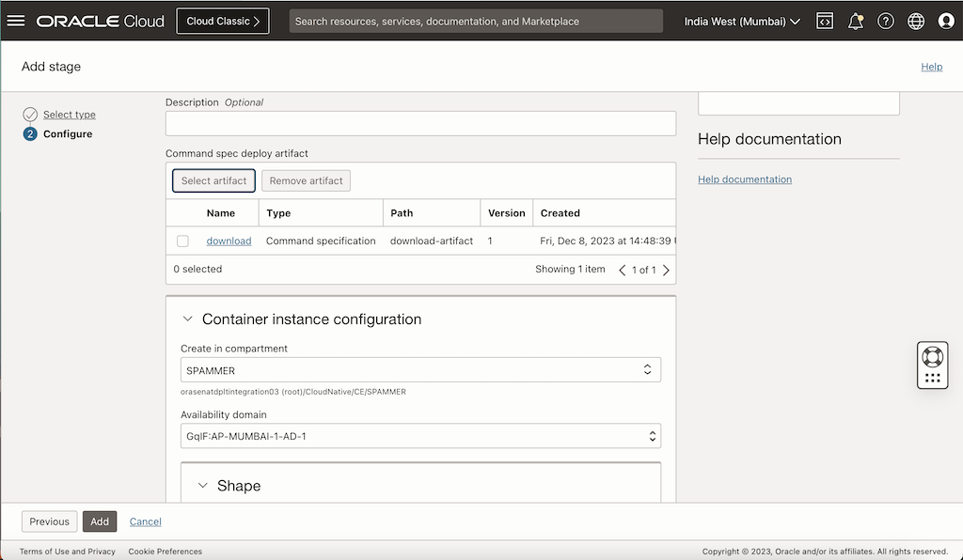This screenshot has width=963, height=560.
Task: Open the user profile avatar menu
Action: click(x=946, y=20)
